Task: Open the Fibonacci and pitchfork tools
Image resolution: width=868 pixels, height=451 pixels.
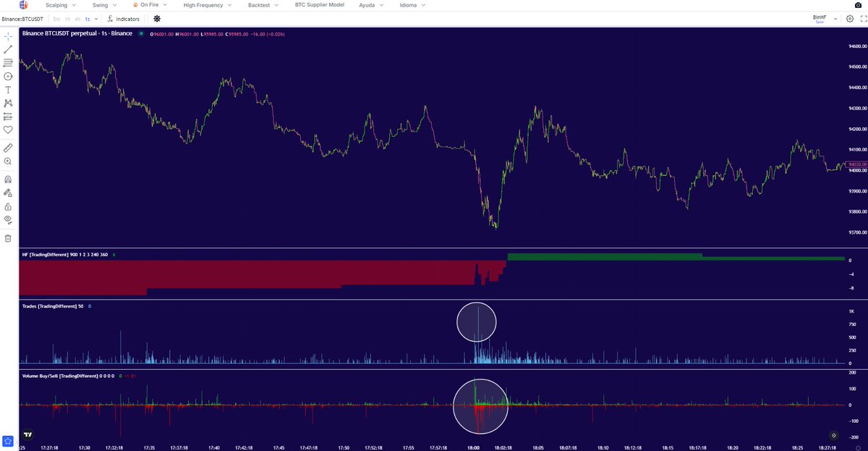Action: click(8, 63)
